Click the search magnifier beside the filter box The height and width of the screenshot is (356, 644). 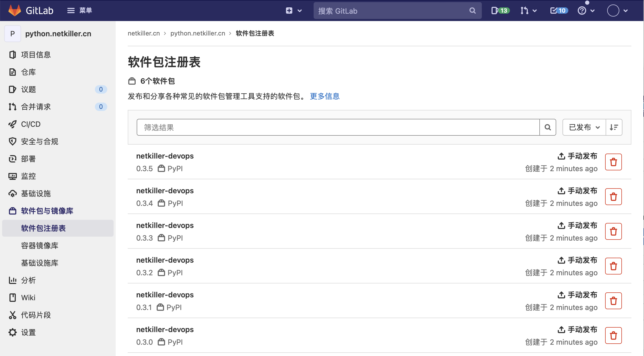(548, 128)
